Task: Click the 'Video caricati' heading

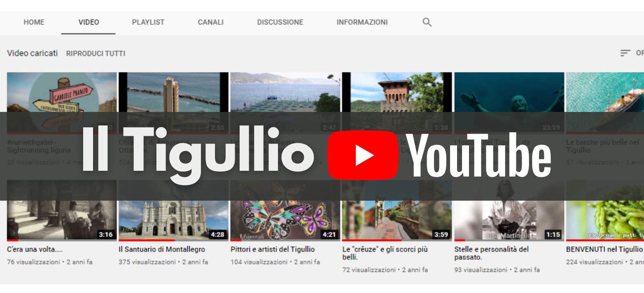Action: point(32,53)
